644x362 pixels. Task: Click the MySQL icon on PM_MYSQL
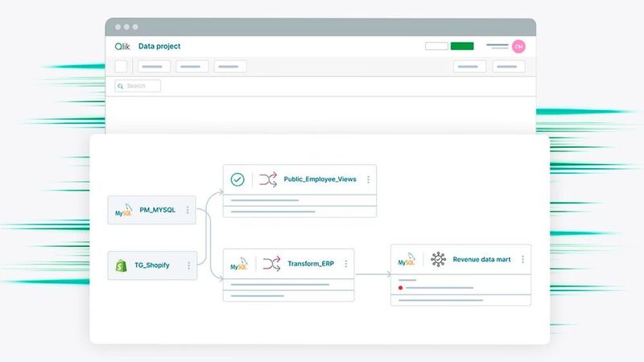point(124,210)
